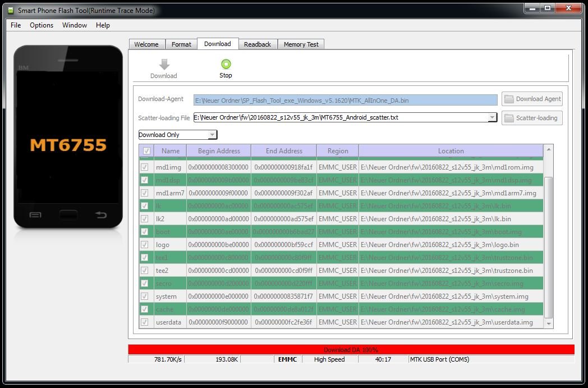Open the Help menu
Screen dimensions: 588x388
click(x=103, y=25)
